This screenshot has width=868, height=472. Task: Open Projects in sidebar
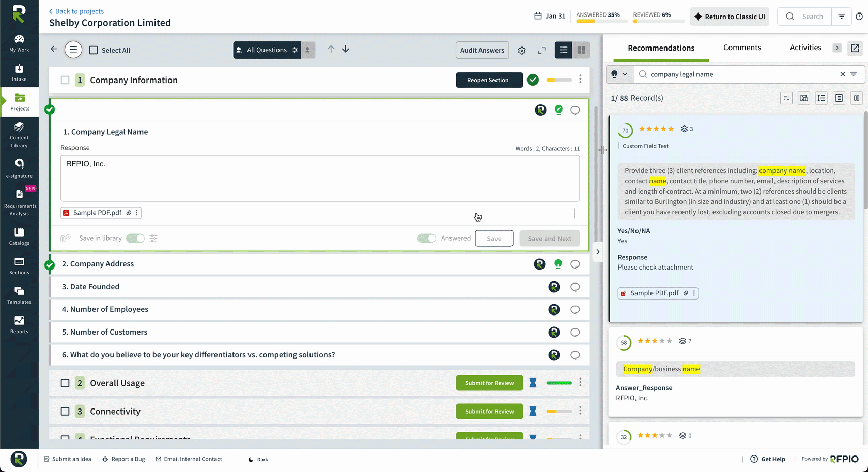(19, 102)
